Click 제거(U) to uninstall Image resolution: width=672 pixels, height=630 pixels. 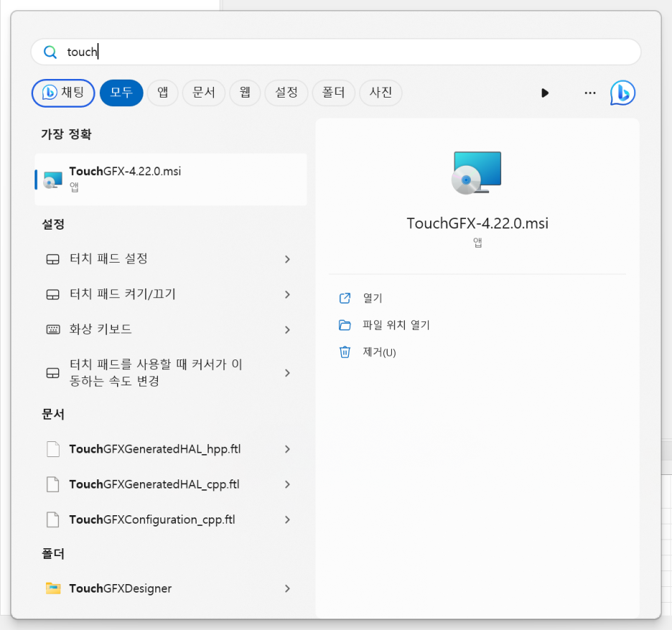(x=379, y=352)
